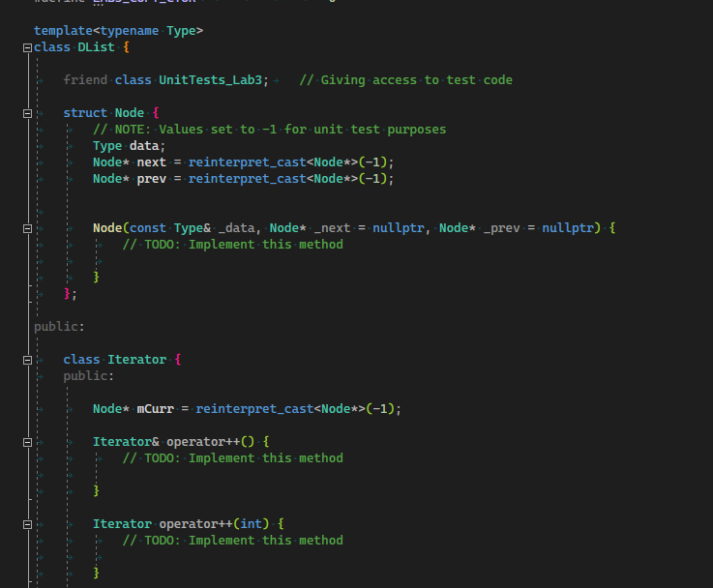Click 'UnitTests_Lab3' in friend declaration

(211, 80)
